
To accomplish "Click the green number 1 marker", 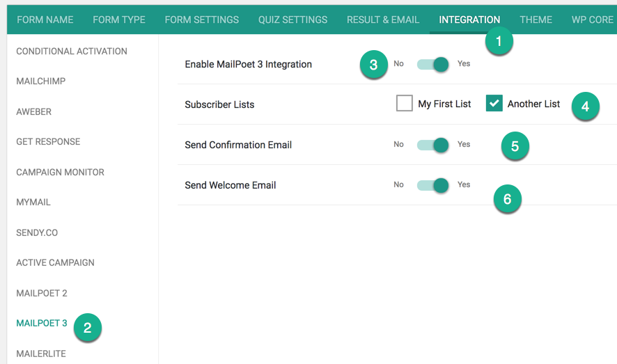I will (x=499, y=41).
